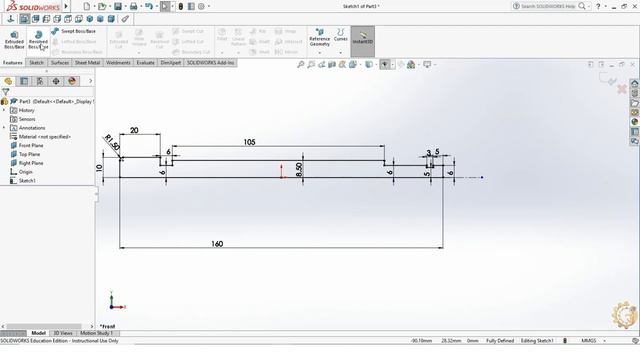Save the part with the floppy icon

click(118, 6)
